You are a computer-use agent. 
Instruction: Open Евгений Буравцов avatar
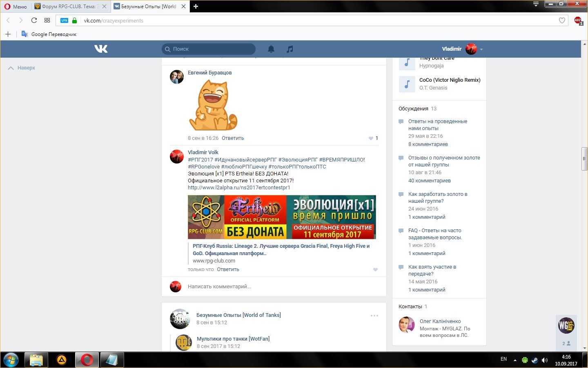[x=177, y=76]
